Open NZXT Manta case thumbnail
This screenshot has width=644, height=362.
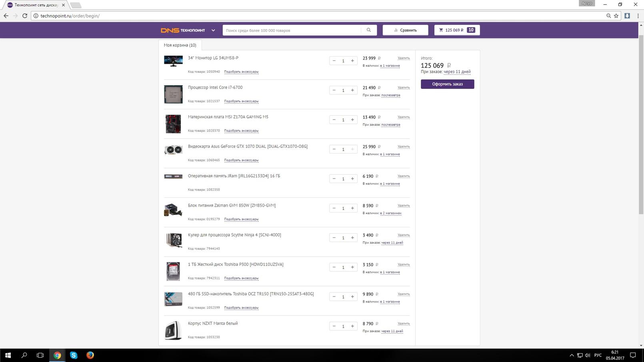(x=173, y=330)
